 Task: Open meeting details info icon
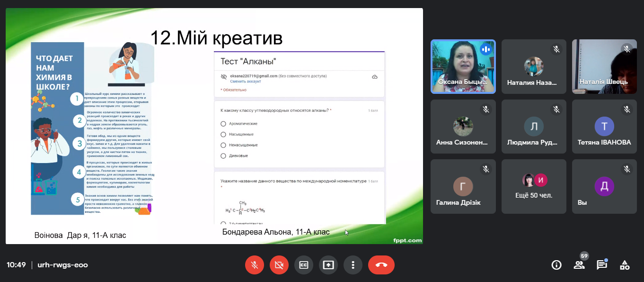(556, 265)
